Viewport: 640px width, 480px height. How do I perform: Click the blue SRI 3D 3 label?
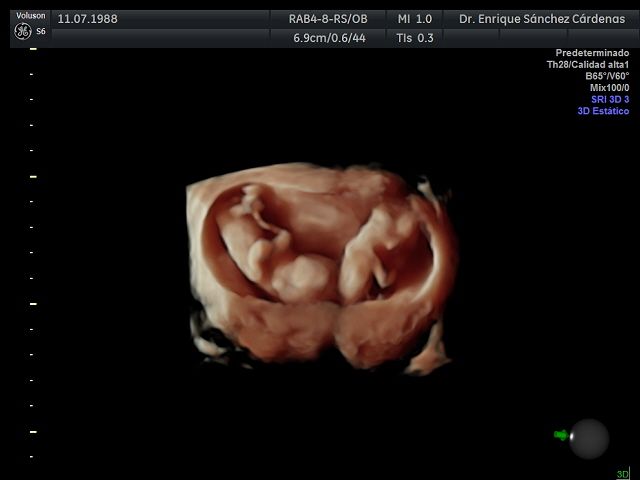(610, 99)
